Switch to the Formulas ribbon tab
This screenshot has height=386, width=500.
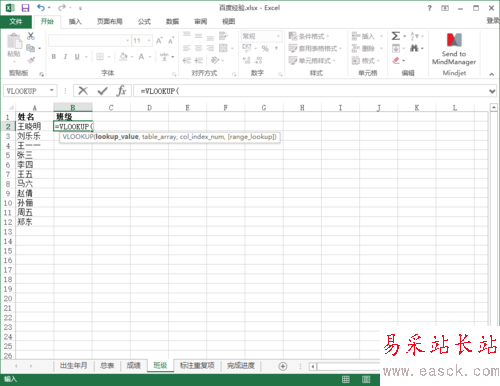[x=144, y=22]
